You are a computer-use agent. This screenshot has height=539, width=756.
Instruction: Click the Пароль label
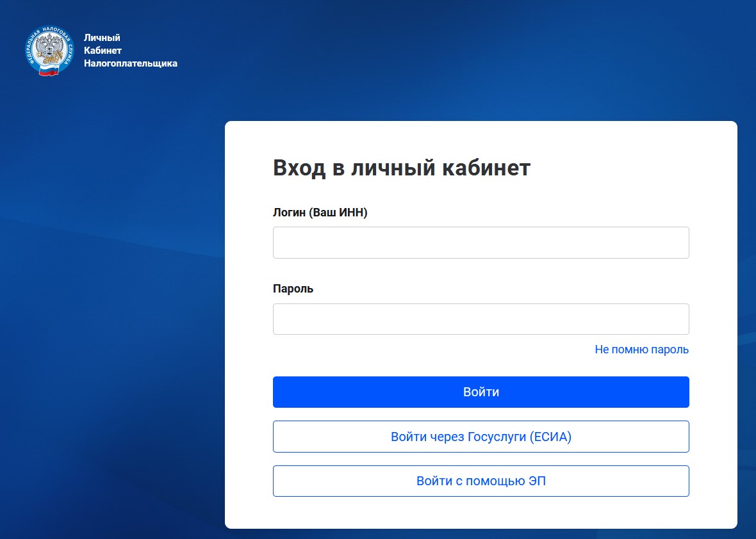pos(293,289)
